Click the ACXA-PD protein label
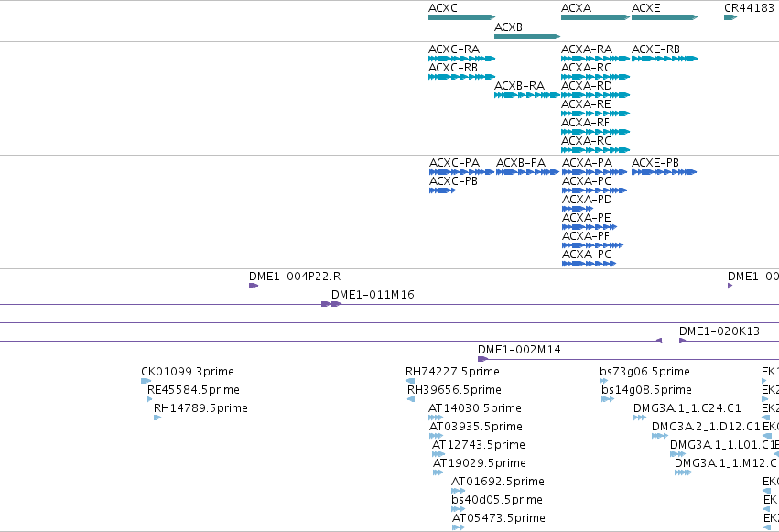The image size is (779, 532). click(x=587, y=200)
